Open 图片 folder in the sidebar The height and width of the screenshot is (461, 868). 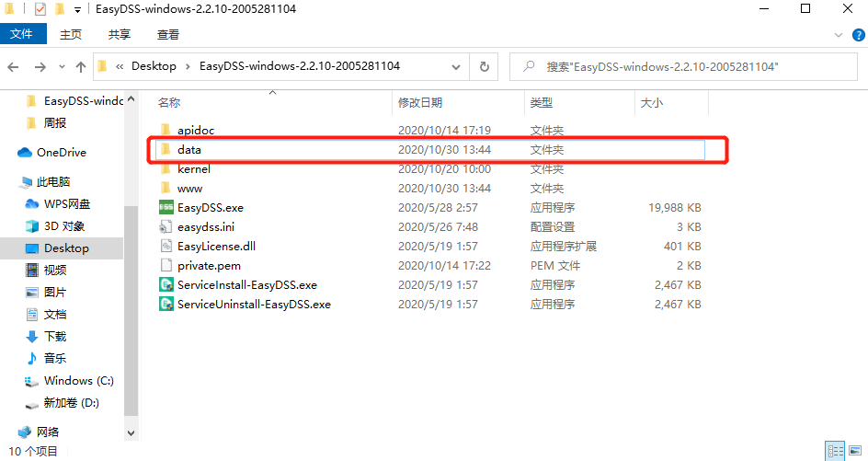(x=46, y=292)
